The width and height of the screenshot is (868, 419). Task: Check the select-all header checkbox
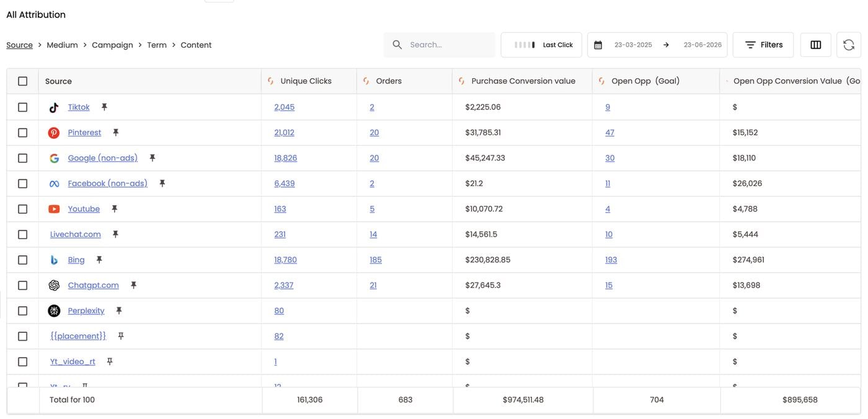pos(23,81)
